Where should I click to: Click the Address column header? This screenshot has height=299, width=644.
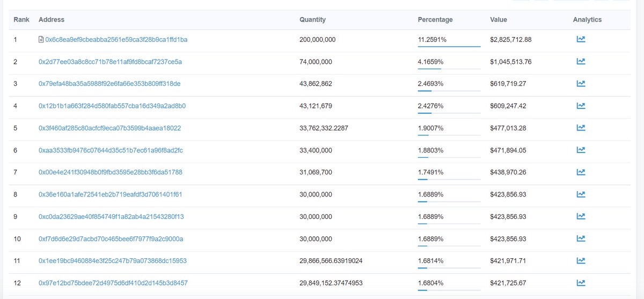(52, 20)
